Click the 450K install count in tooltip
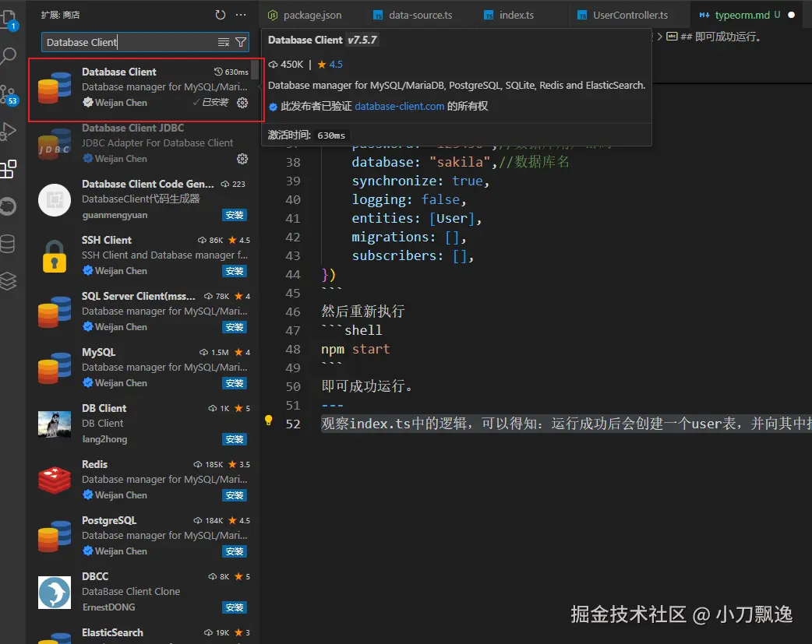Image resolution: width=812 pixels, height=644 pixels. (x=286, y=64)
